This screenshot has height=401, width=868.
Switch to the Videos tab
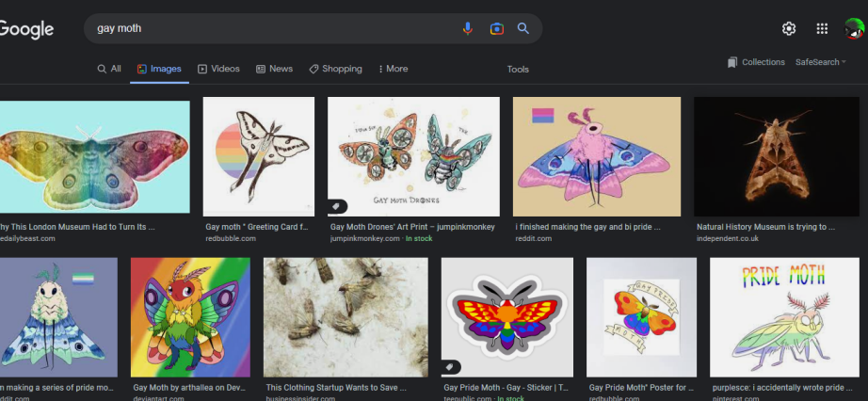pyautogui.click(x=218, y=69)
